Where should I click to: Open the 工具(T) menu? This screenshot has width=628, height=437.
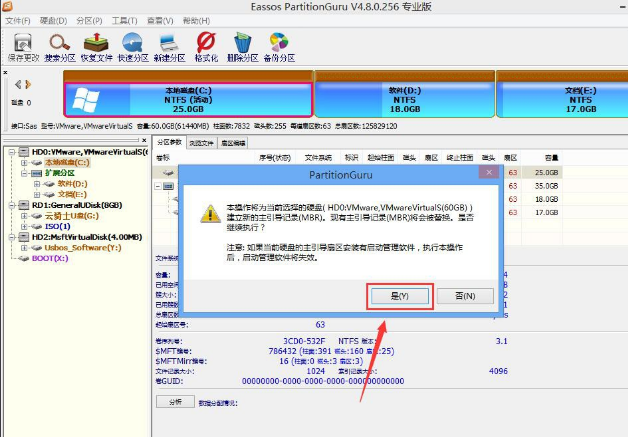125,20
